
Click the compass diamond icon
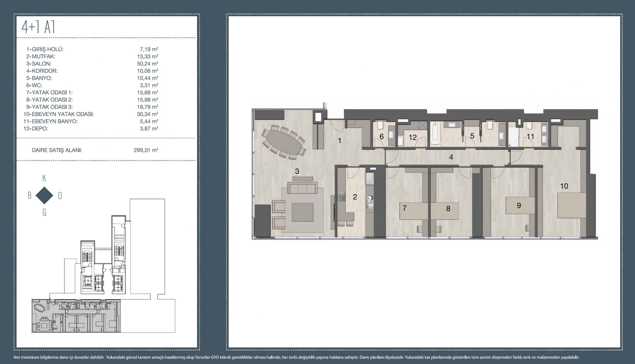click(x=44, y=196)
